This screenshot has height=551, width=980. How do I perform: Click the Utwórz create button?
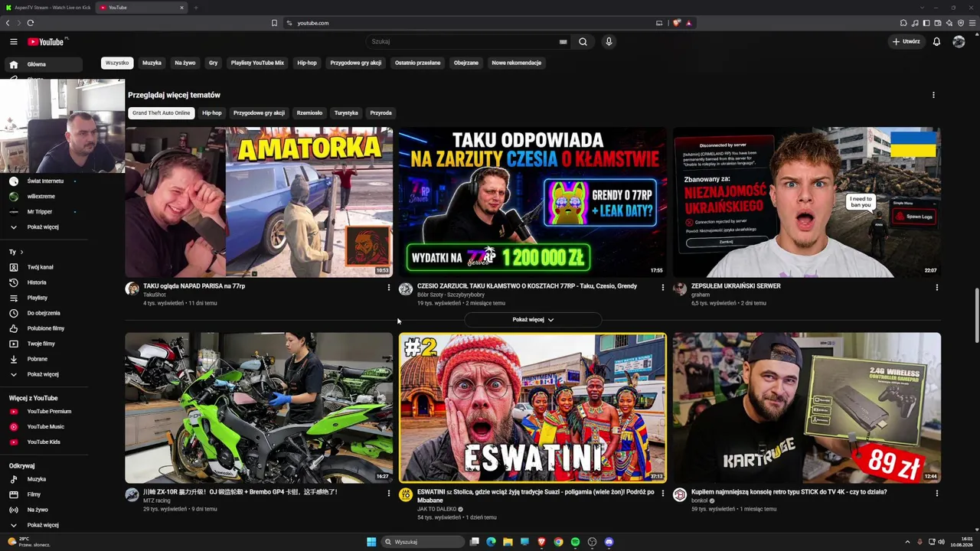(906, 41)
